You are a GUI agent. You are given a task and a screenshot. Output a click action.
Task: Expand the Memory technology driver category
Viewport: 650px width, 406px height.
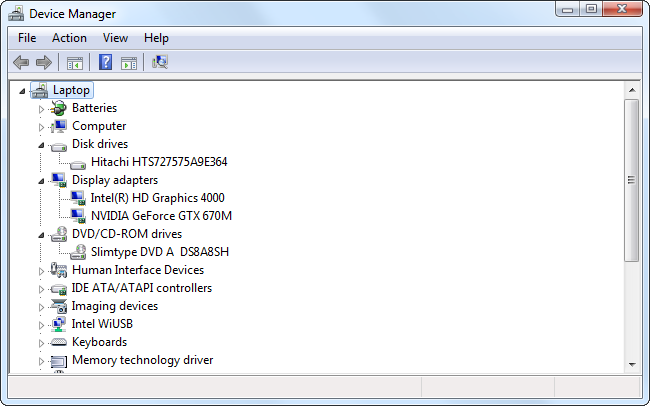coord(41,361)
